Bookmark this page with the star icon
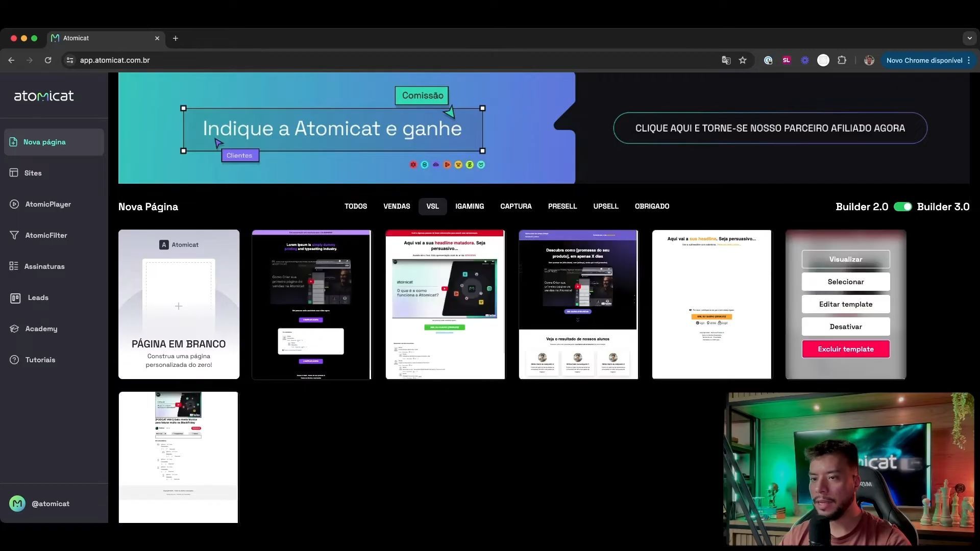The height and width of the screenshot is (551, 980). (x=743, y=60)
